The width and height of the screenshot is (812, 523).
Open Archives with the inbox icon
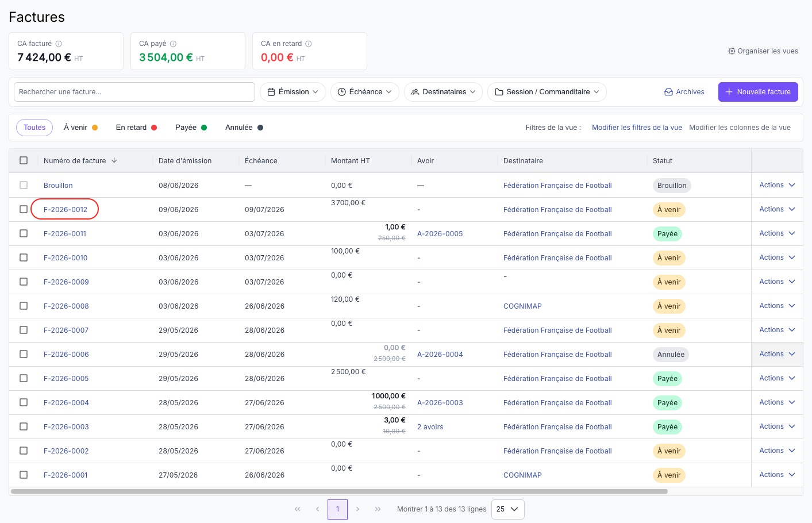pos(684,92)
